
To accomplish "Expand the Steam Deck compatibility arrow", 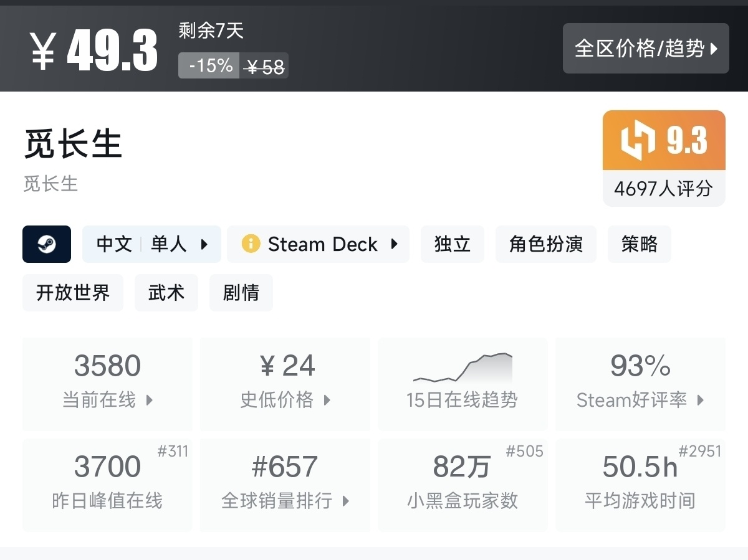I will click(x=394, y=244).
